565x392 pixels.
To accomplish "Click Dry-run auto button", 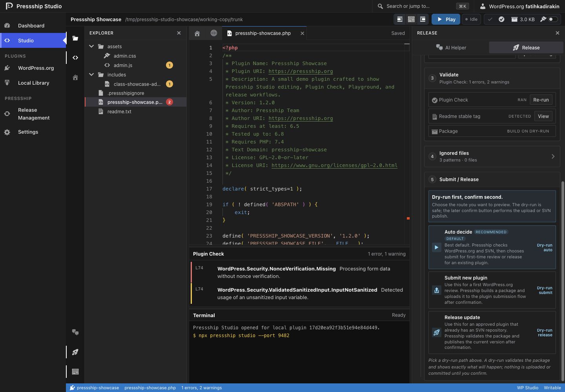I will tap(545, 247).
